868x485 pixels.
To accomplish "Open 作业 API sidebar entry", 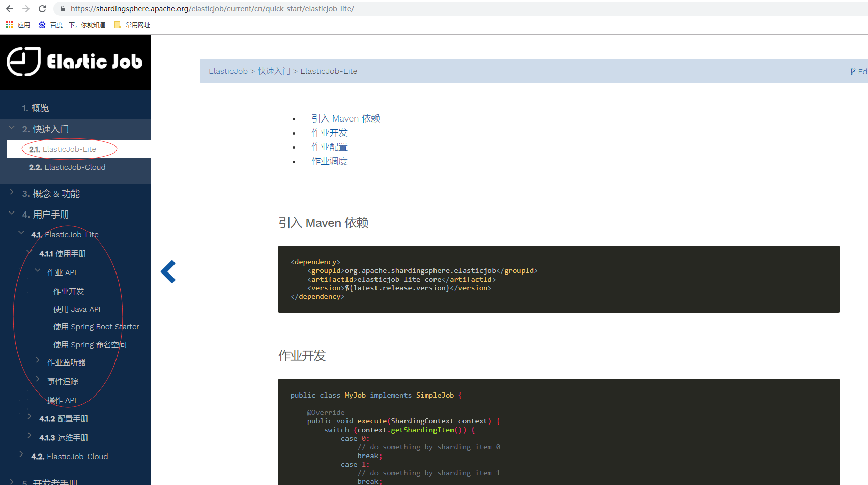I will [x=62, y=272].
